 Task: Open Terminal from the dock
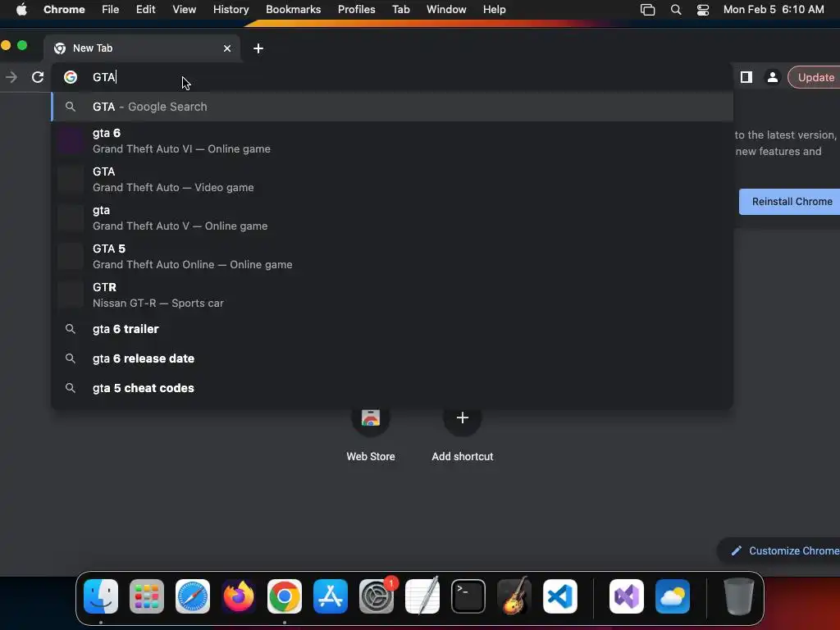point(468,596)
